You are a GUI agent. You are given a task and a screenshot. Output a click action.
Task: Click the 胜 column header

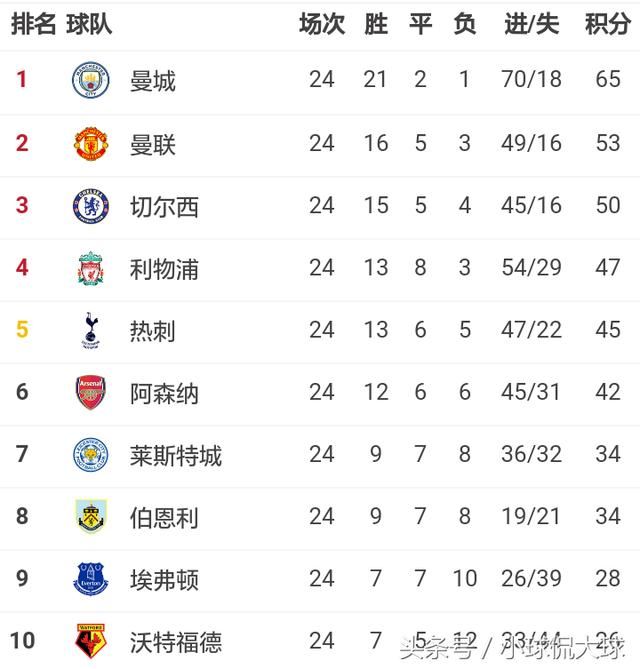click(376, 24)
